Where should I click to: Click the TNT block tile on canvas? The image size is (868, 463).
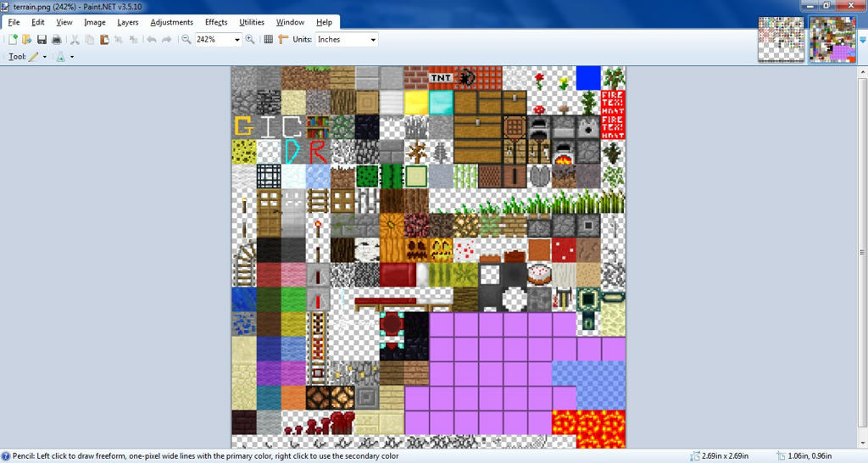point(441,79)
